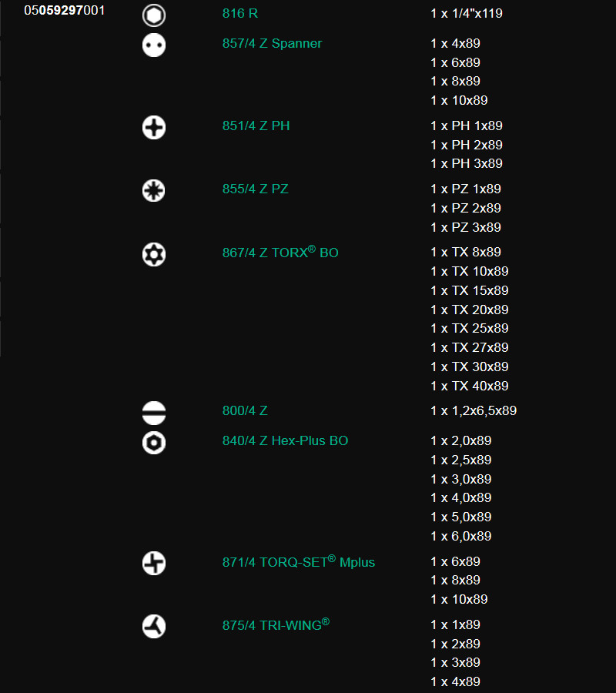
Task: Click the TORQ-SET offset cross icon
Action: pyautogui.click(x=154, y=564)
